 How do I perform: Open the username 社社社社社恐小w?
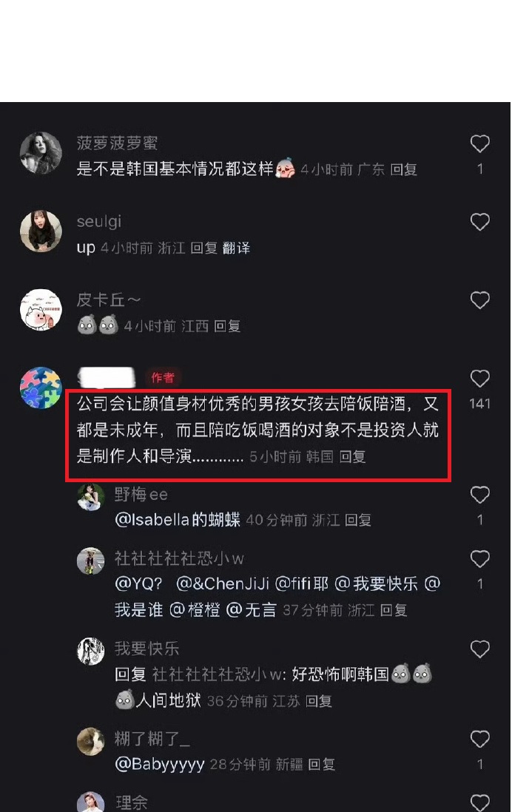179,559
